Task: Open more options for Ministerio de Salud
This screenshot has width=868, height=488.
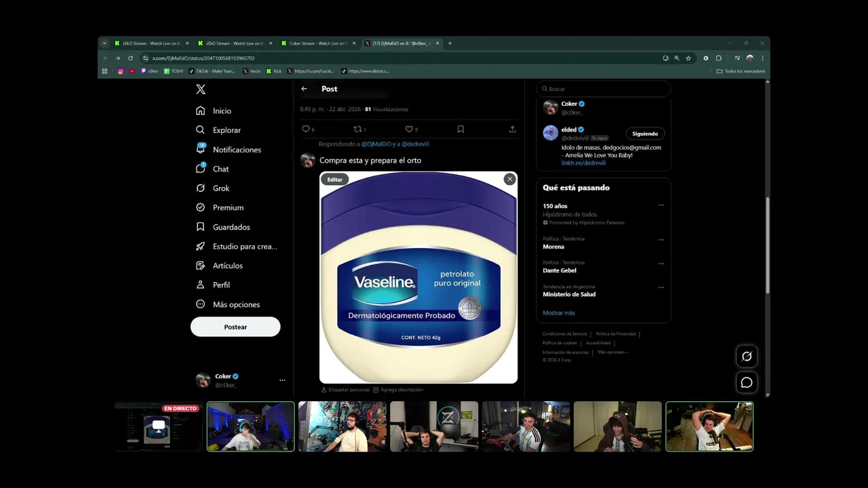Action: (661, 287)
